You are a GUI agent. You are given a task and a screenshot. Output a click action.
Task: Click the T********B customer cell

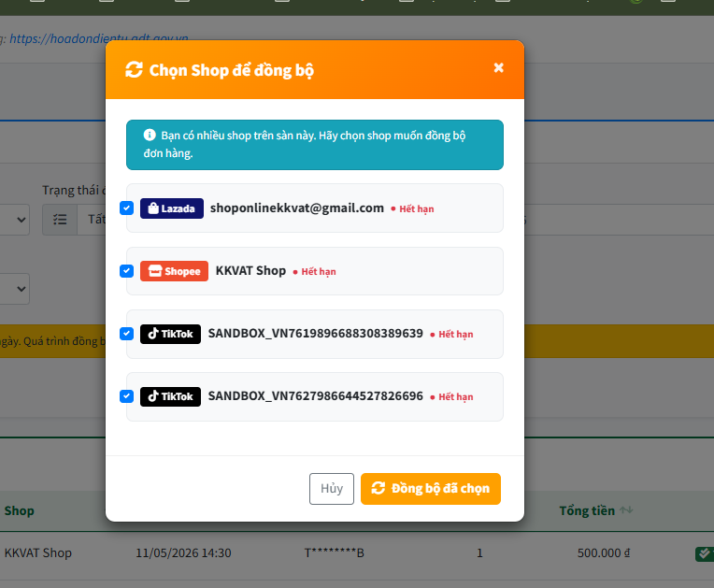coord(335,552)
